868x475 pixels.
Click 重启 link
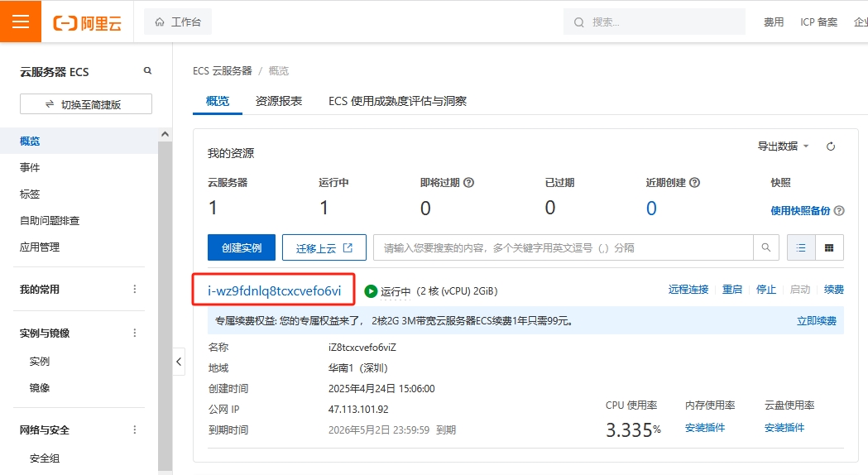(x=731, y=290)
